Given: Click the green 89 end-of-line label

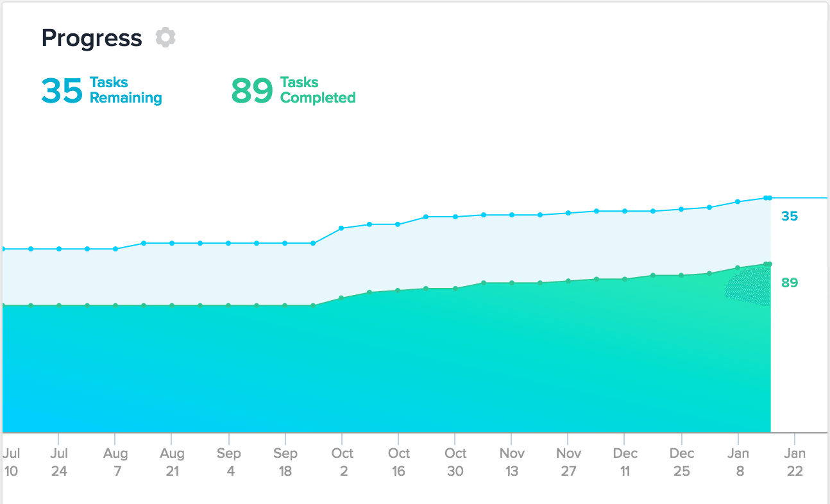Looking at the screenshot, I should click(790, 283).
